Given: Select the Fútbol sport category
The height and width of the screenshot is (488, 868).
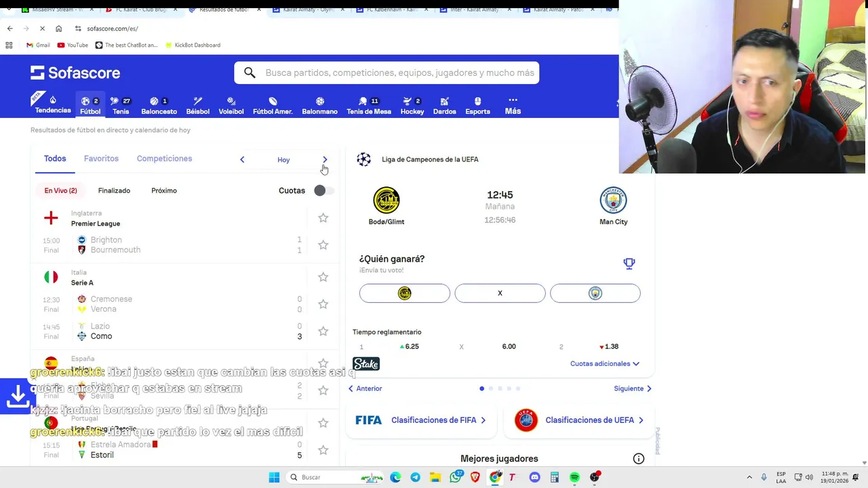Looking at the screenshot, I should tap(90, 105).
